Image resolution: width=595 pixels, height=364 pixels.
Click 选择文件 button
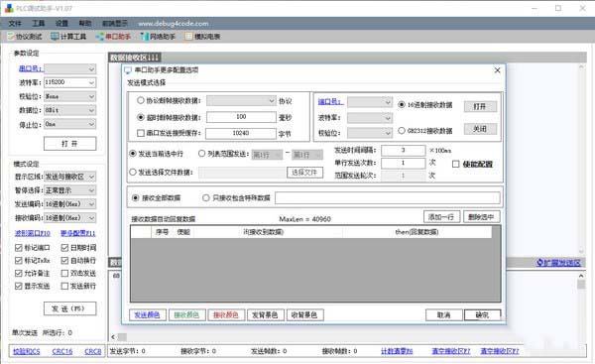304,173
